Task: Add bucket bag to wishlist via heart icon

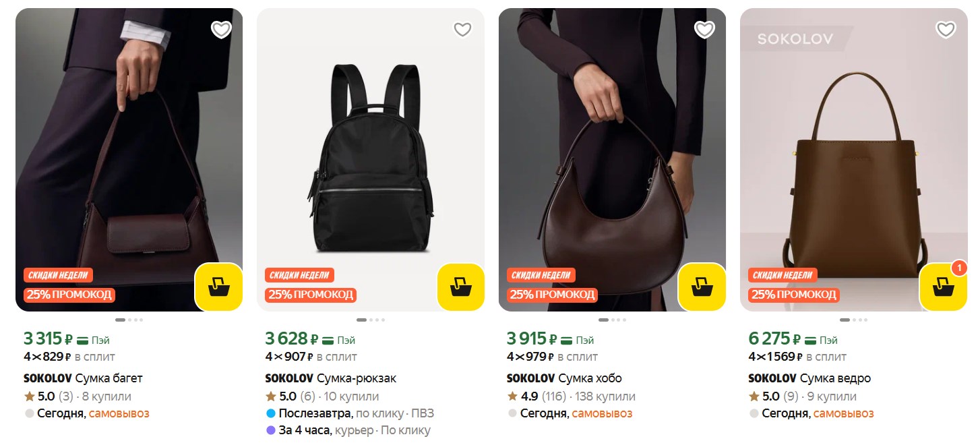Action: point(946,30)
